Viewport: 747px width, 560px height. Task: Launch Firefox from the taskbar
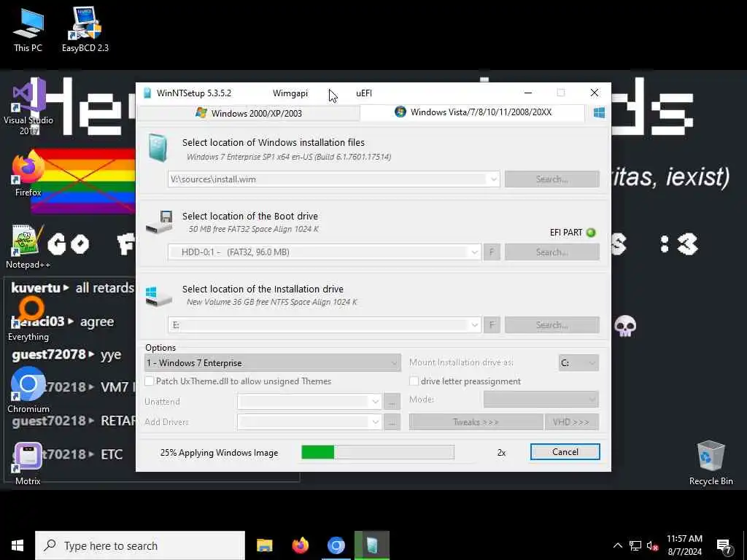pos(300,545)
